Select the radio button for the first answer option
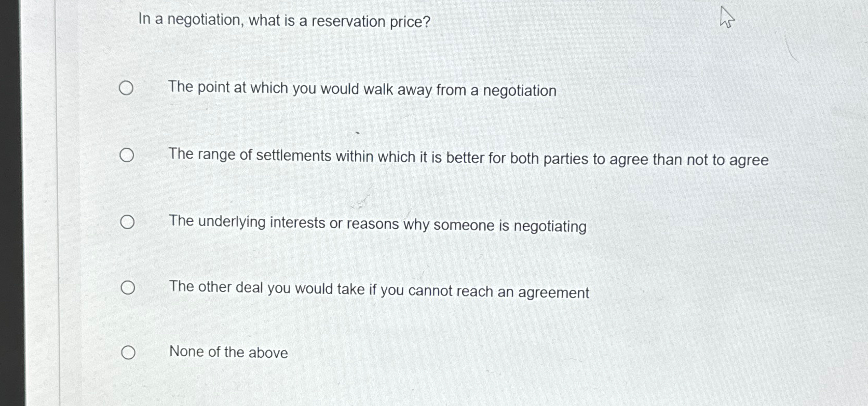 point(126,89)
